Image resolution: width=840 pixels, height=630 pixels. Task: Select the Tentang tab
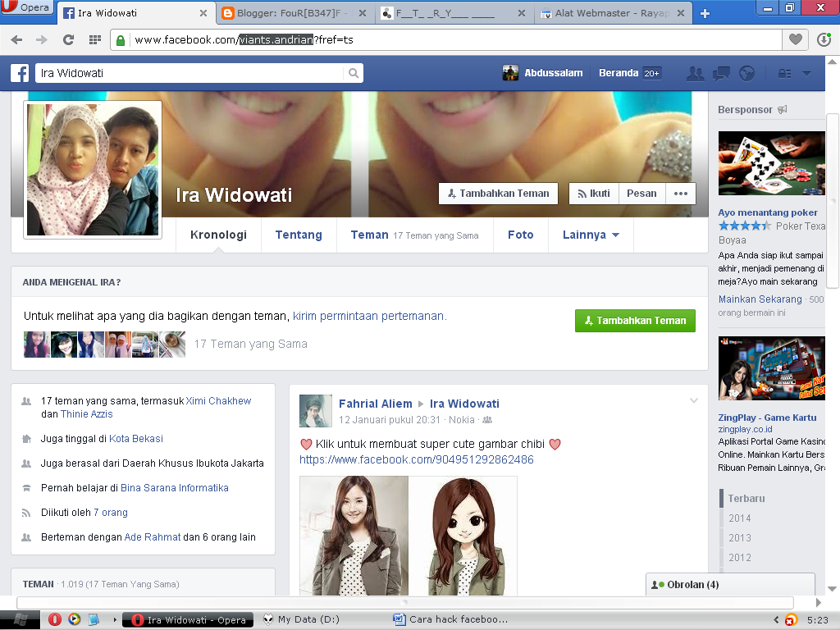click(299, 235)
